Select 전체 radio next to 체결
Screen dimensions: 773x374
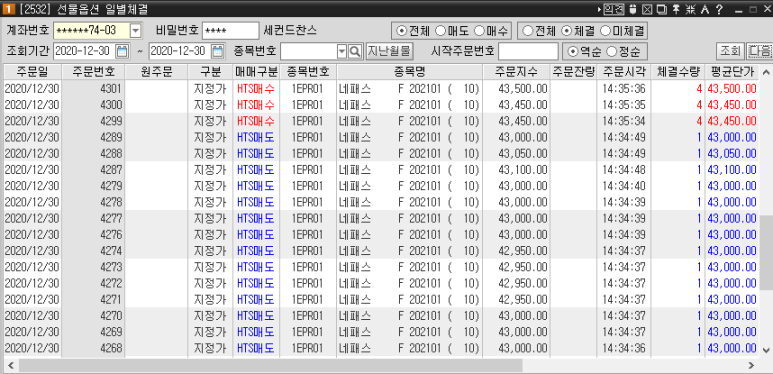click(527, 31)
